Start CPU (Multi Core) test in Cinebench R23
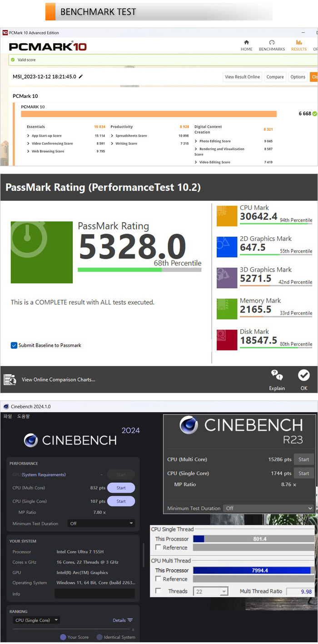318x644 pixels. (x=304, y=459)
